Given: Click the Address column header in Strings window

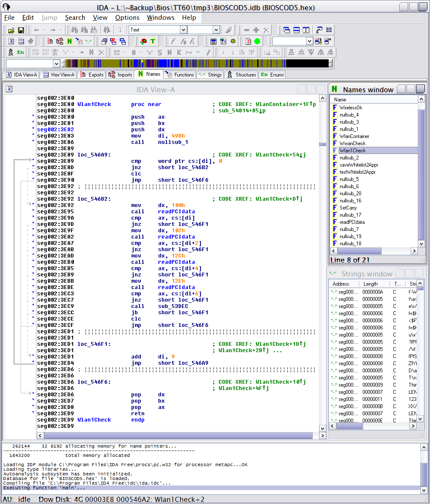Looking at the screenshot, I should coord(344,284).
